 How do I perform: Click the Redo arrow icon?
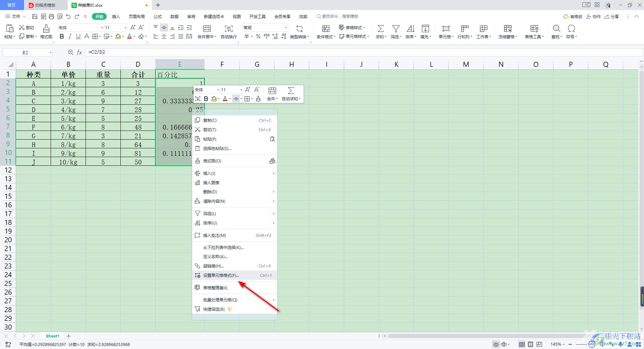(77, 16)
